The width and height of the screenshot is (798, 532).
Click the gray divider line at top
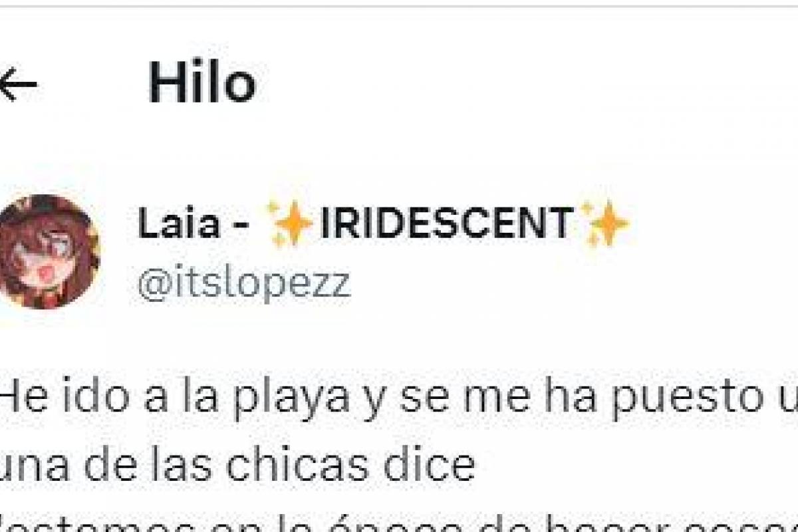[399, 5]
